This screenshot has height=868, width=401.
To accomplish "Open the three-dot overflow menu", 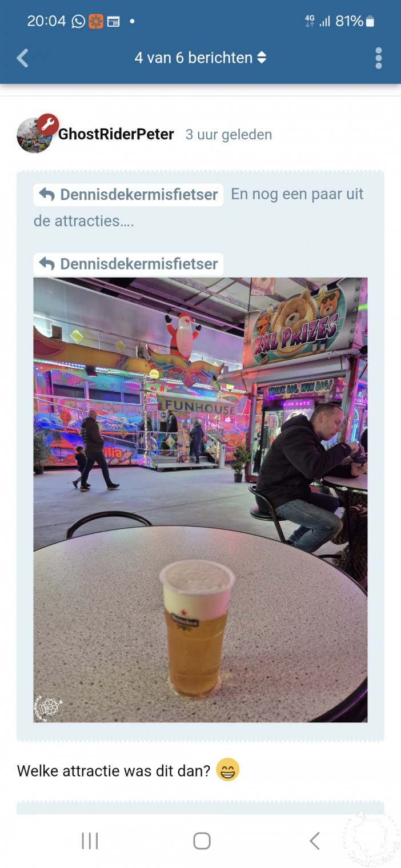I will click(378, 58).
